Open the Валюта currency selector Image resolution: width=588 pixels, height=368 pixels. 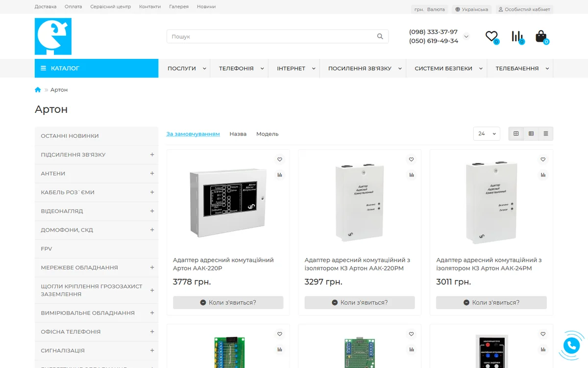(430, 9)
